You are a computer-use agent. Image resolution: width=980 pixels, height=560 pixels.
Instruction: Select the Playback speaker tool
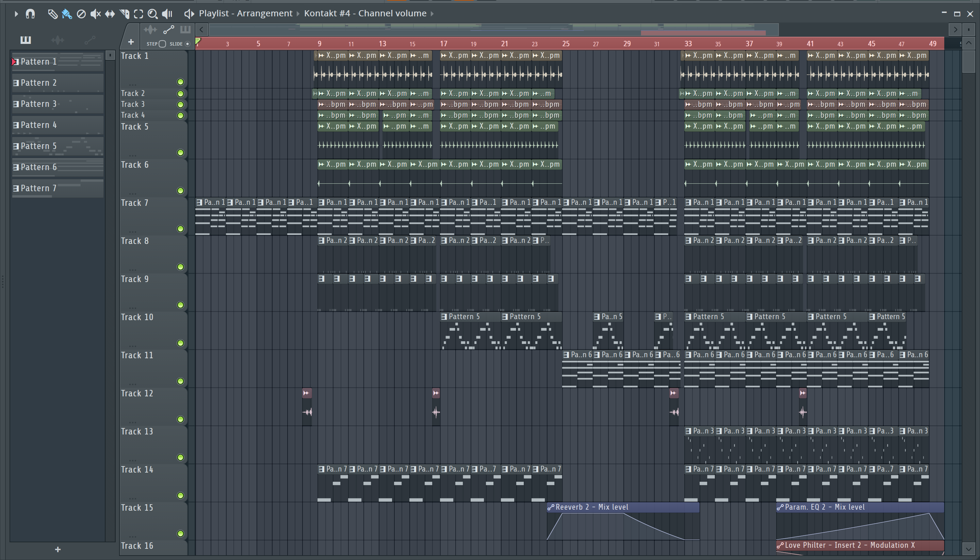[167, 14]
